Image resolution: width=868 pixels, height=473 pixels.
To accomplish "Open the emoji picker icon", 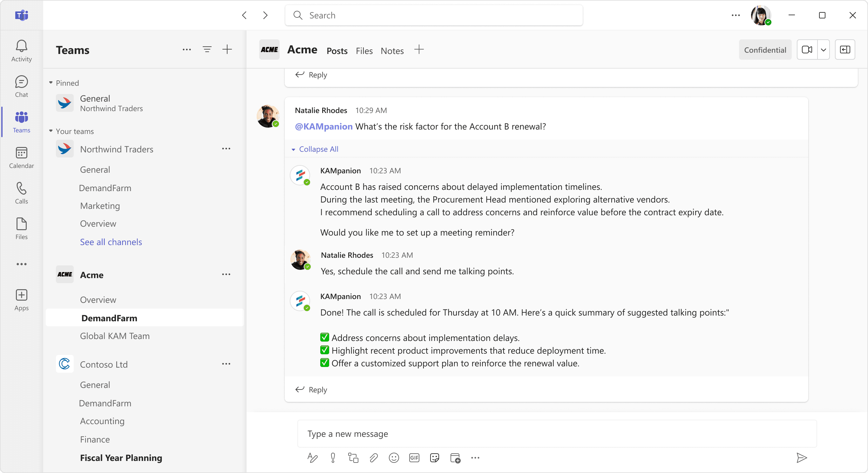I will (394, 458).
